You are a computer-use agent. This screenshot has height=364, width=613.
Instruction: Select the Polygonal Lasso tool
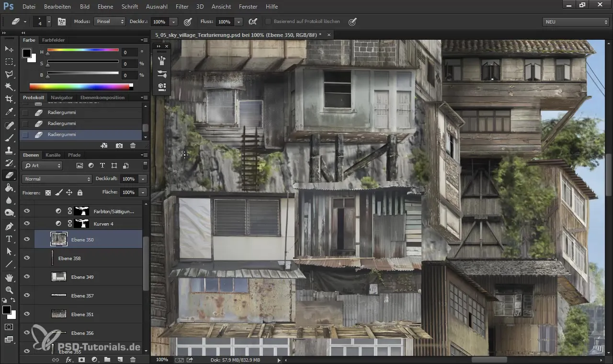[x=9, y=74]
